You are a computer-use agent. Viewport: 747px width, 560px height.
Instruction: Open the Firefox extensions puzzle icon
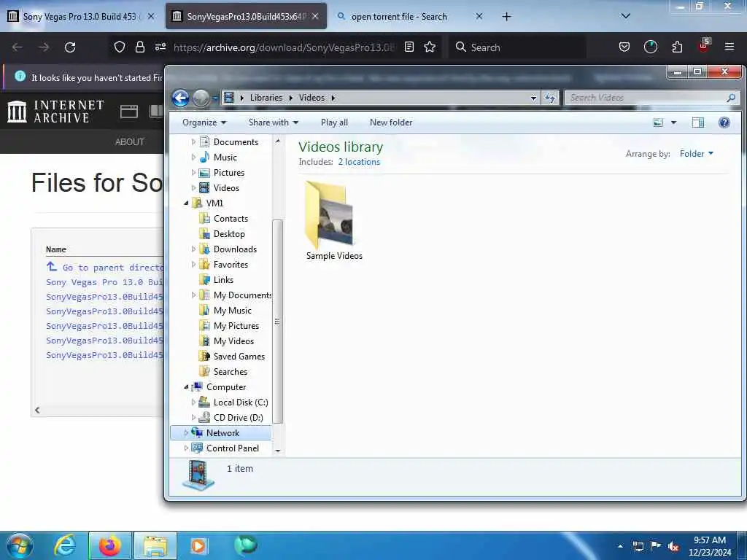point(677,47)
